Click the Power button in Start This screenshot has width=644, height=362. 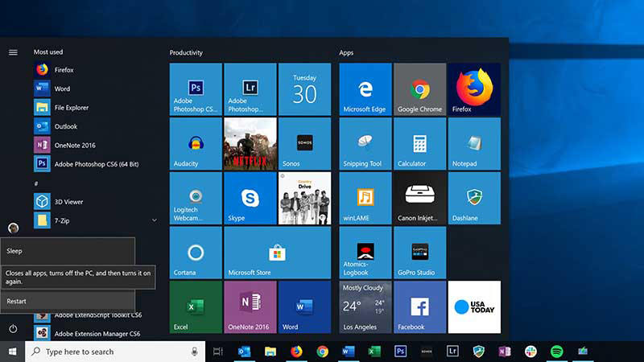(x=13, y=328)
